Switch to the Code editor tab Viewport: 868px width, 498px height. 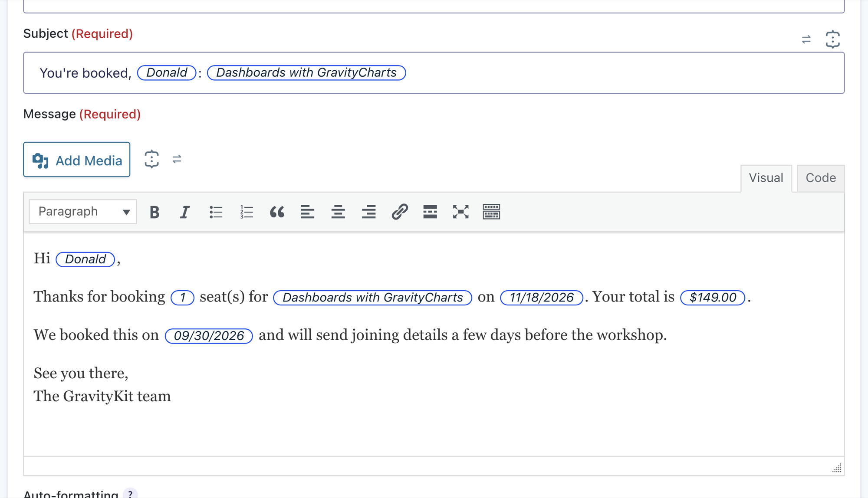coord(821,178)
